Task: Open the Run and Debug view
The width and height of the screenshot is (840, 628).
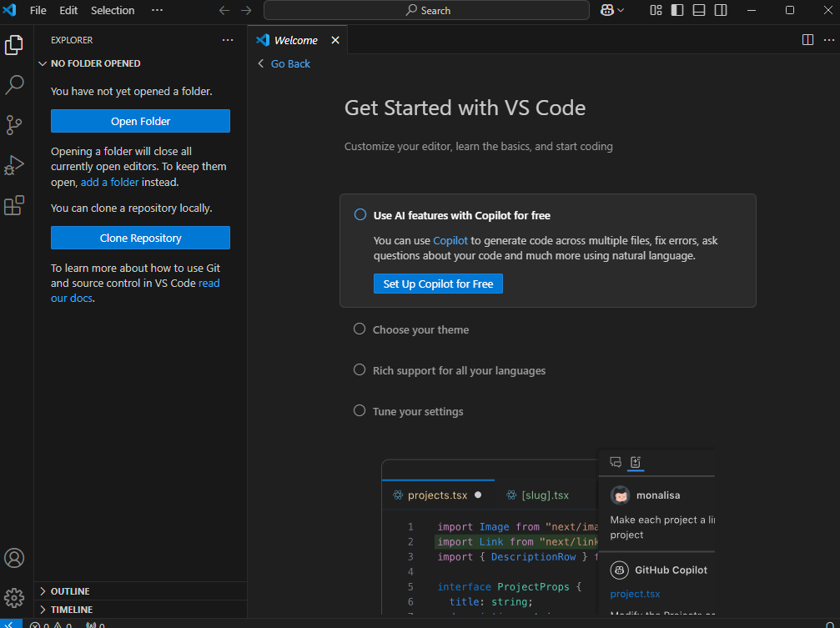Action: (14, 165)
